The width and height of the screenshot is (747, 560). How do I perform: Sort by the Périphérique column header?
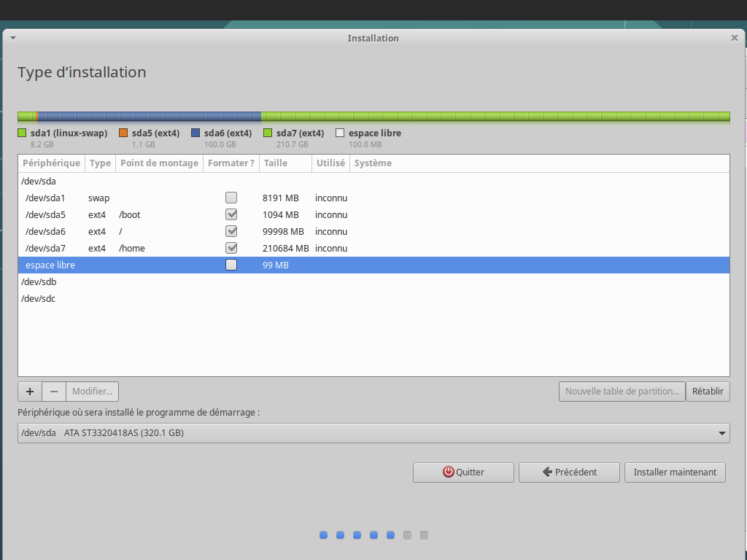pos(51,163)
